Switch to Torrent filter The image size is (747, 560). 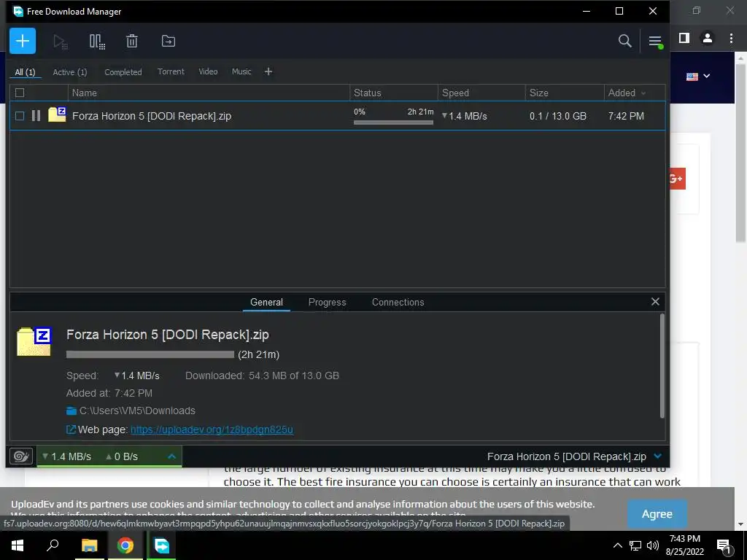click(x=171, y=71)
